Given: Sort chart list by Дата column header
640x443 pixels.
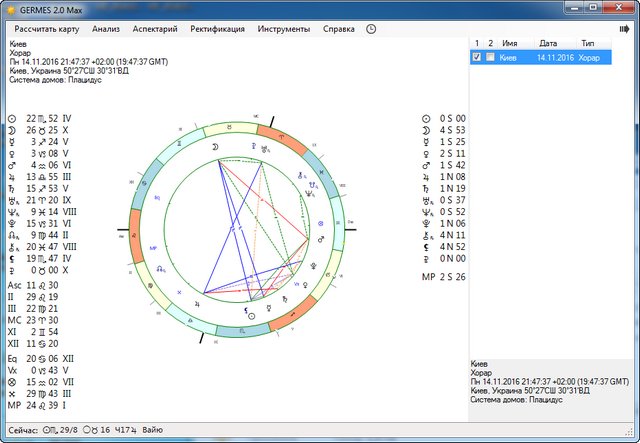Looking at the screenshot, I should point(548,44).
